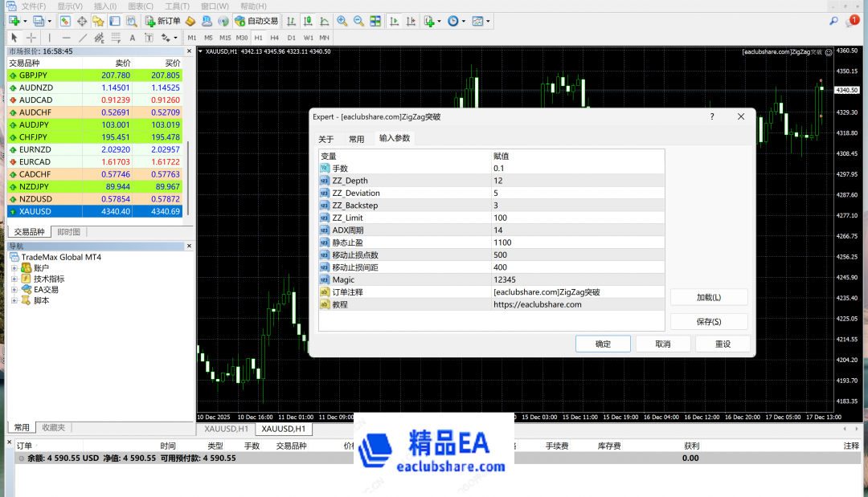868x497 pixels.
Task: Open the chart template dropdown arrow
Action: (489, 21)
